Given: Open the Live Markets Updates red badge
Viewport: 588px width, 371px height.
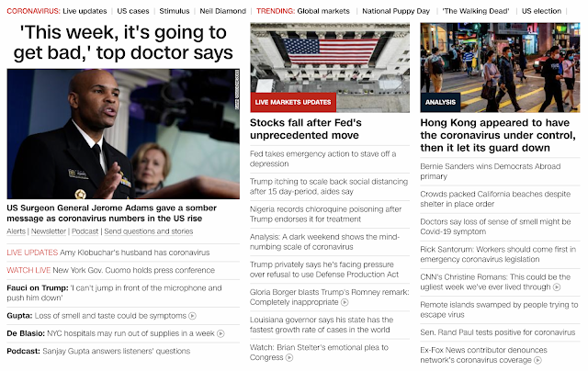Looking at the screenshot, I should (x=293, y=102).
